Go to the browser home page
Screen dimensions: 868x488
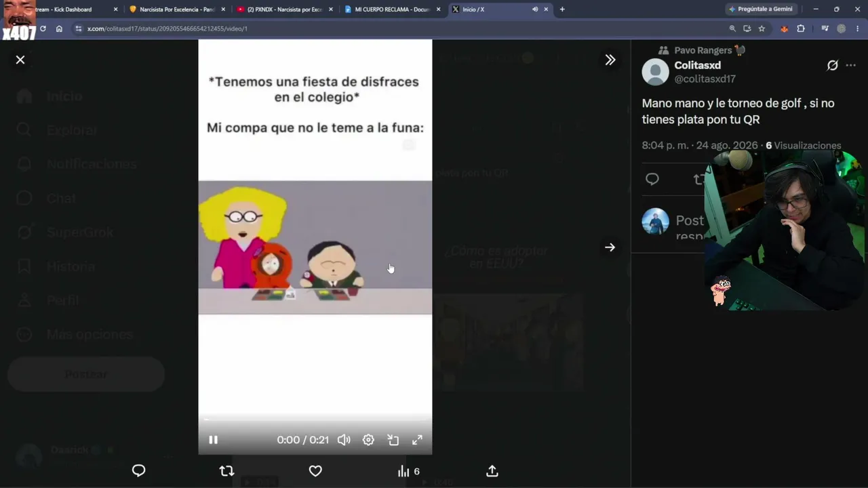[x=59, y=28]
